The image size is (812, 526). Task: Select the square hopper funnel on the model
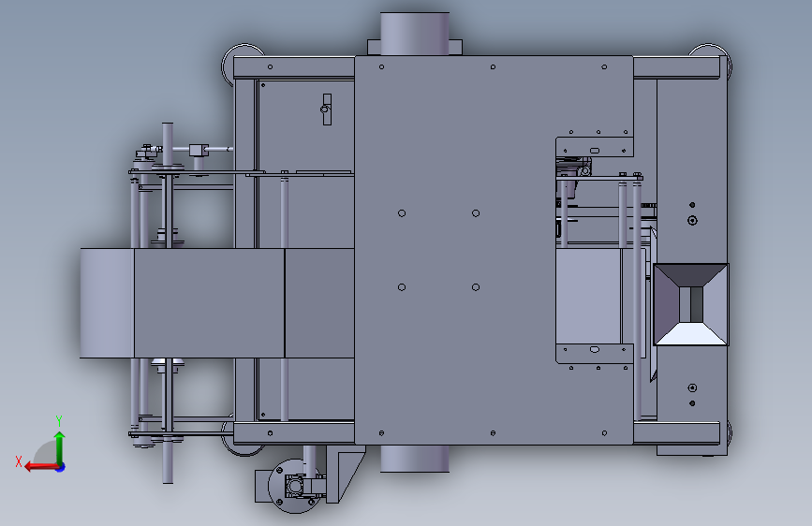(x=691, y=304)
